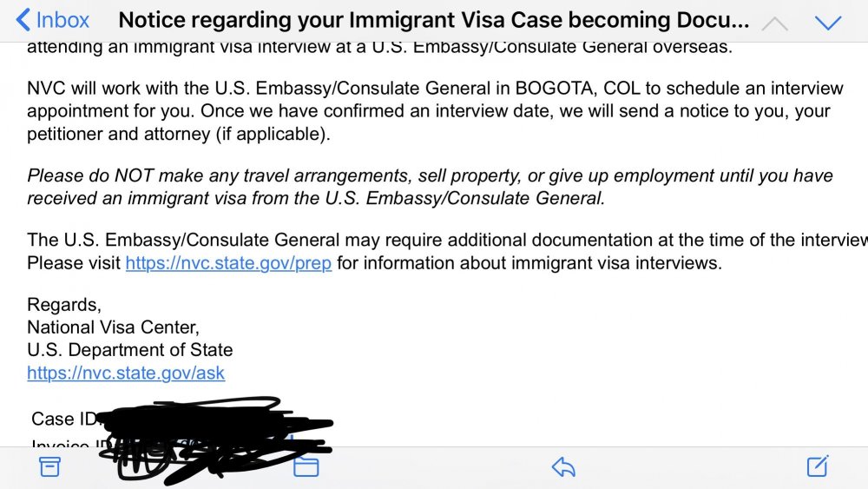Archive this email using the archive box icon
Image resolution: width=868 pixels, height=489 pixels.
click(49, 466)
